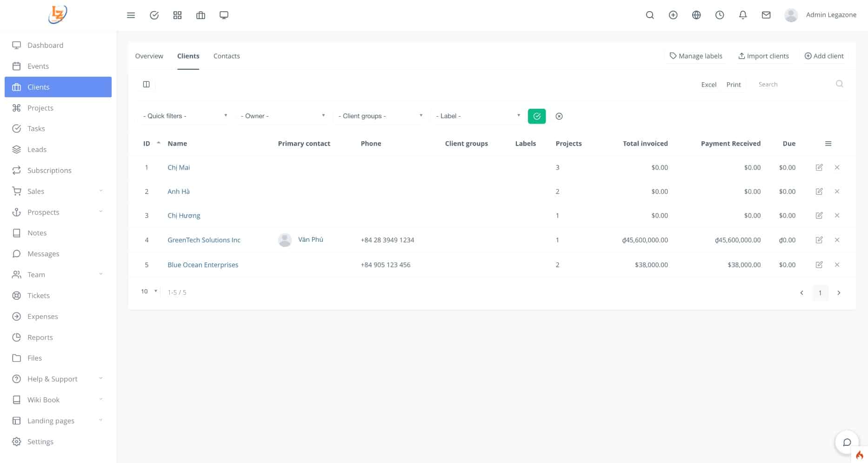This screenshot has height=463, width=868.
Task: Open the Client groups filter dropdown
Action: (x=381, y=116)
